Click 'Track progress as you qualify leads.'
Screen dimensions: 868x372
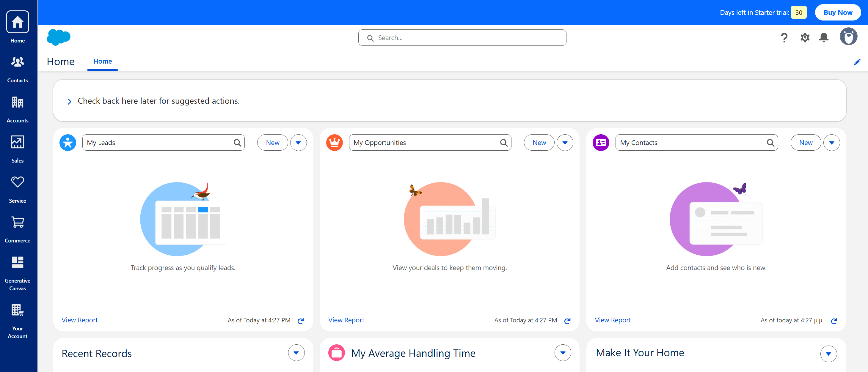pos(183,268)
